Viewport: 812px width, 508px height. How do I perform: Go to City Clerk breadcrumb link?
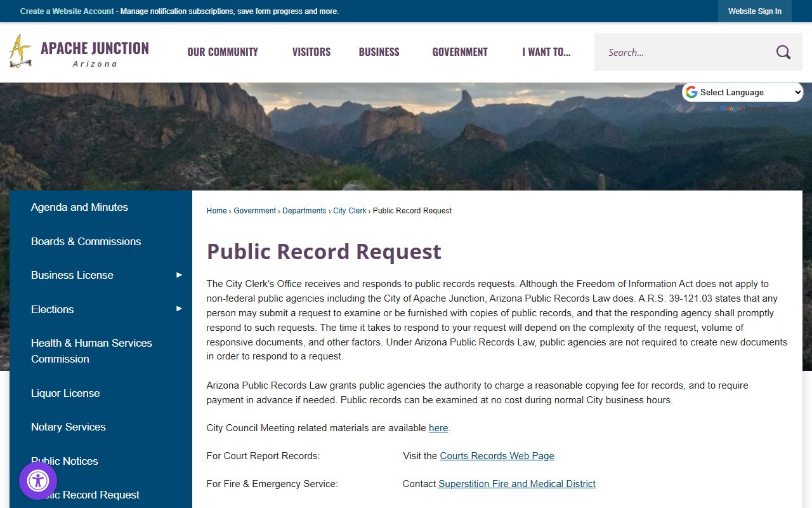pos(350,211)
